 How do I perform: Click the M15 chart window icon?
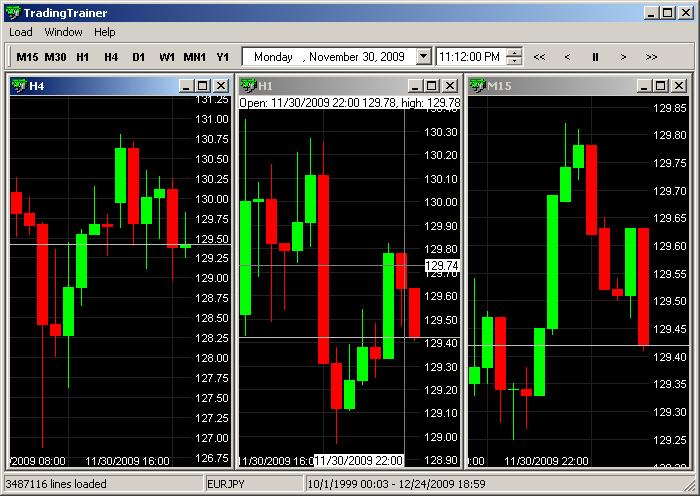(477, 85)
